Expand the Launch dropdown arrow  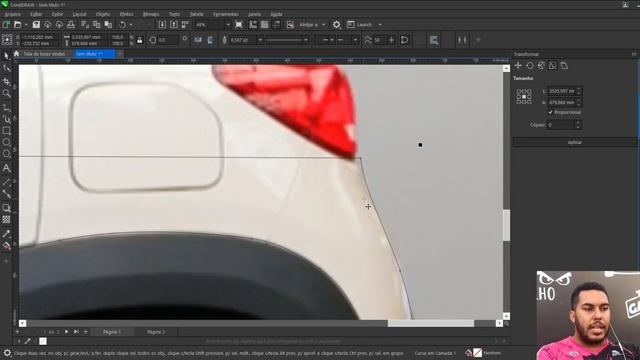coord(380,24)
